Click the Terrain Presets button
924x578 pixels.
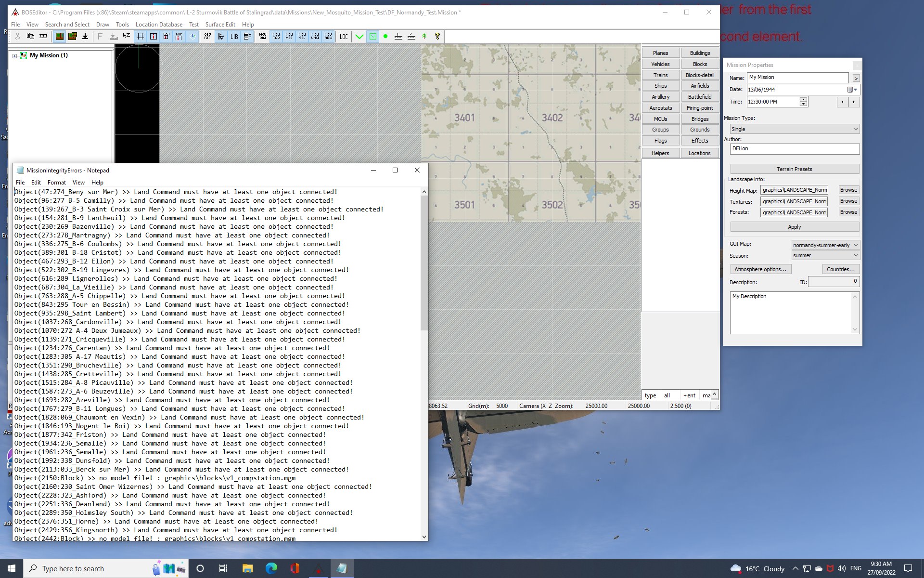[794, 169]
